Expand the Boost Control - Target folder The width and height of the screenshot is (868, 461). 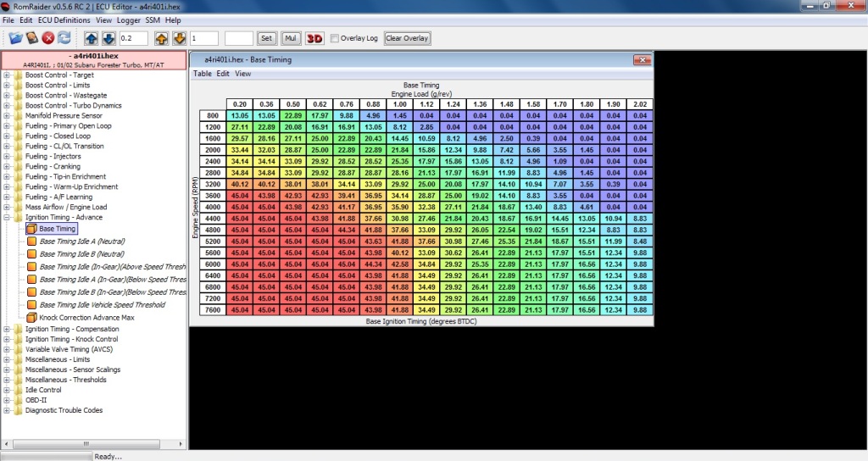pos(8,75)
